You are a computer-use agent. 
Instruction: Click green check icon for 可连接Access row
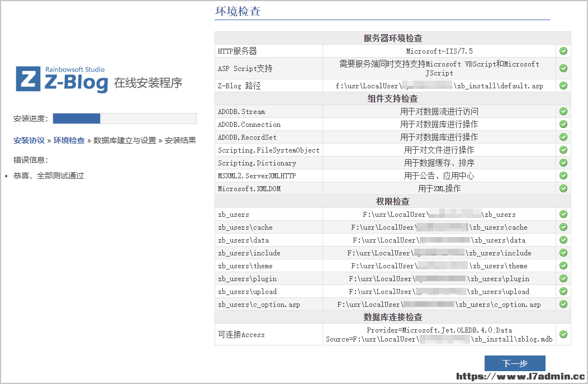[x=563, y=334]
